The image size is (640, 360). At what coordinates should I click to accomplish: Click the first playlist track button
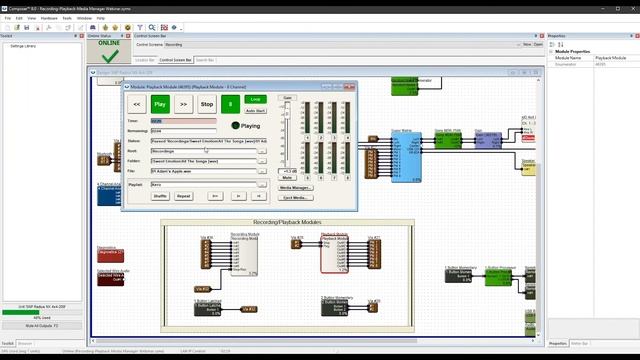(x=215, y=196)
